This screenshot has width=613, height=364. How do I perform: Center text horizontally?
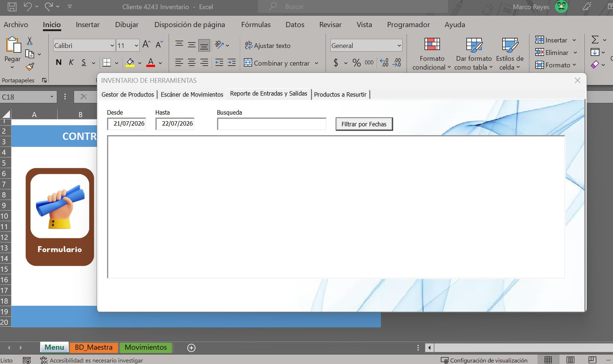[x=192, y=63]
